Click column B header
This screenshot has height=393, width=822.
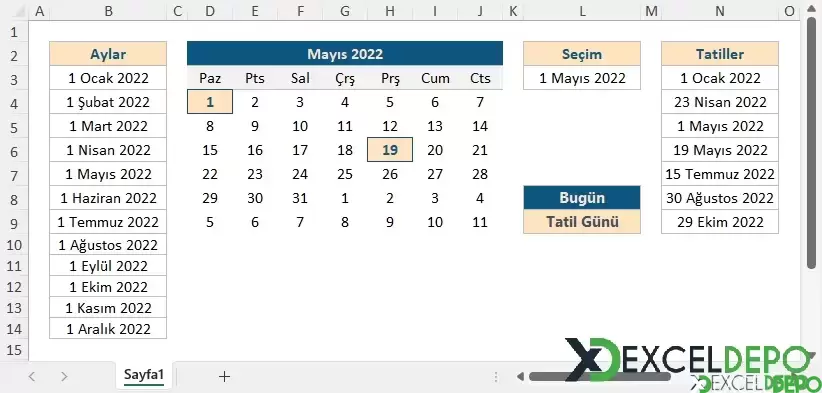[109, 11]
